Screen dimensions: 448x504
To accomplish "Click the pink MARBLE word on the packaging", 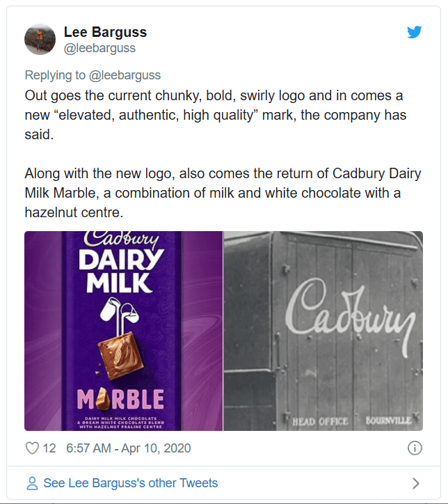I will click(x=121, y=399).
